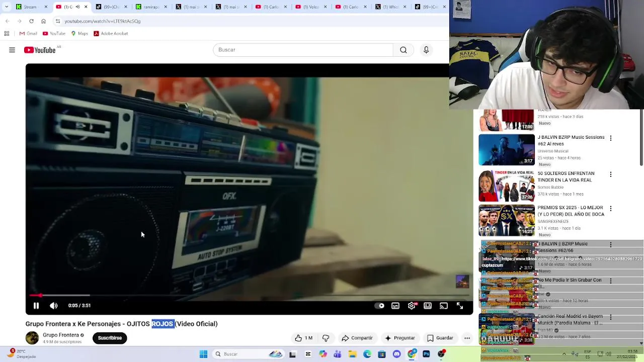Screen dimensions: 644x362
Task: Go back with the browser back arrow
Action: click(x=7, y=21)
